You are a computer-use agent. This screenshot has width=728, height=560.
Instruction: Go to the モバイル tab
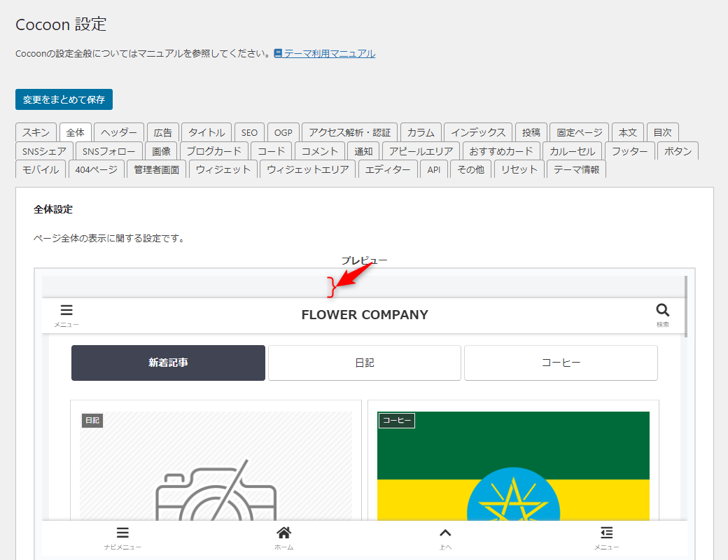tap(41, 169)
